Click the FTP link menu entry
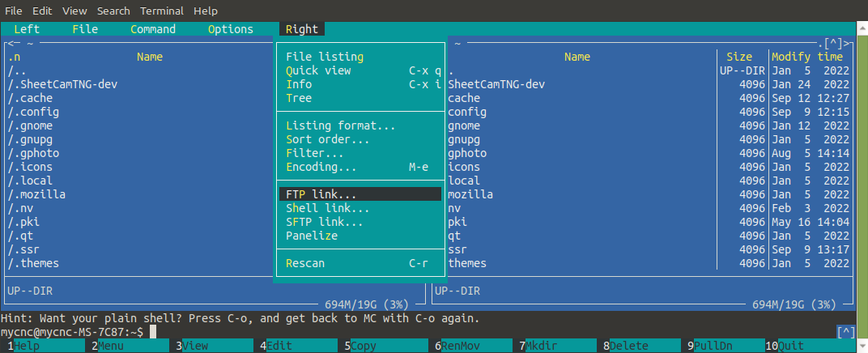The height and width of the screenshot is (353, 868). pos(321,194)
